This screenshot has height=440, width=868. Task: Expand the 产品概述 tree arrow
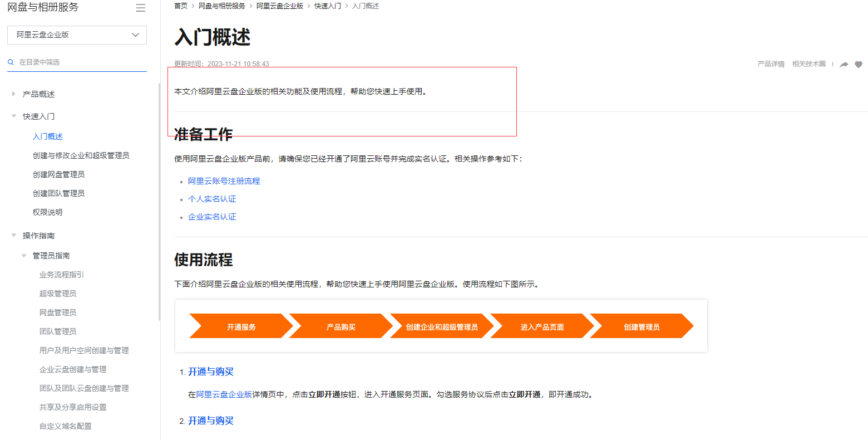[x=14, y=94]
